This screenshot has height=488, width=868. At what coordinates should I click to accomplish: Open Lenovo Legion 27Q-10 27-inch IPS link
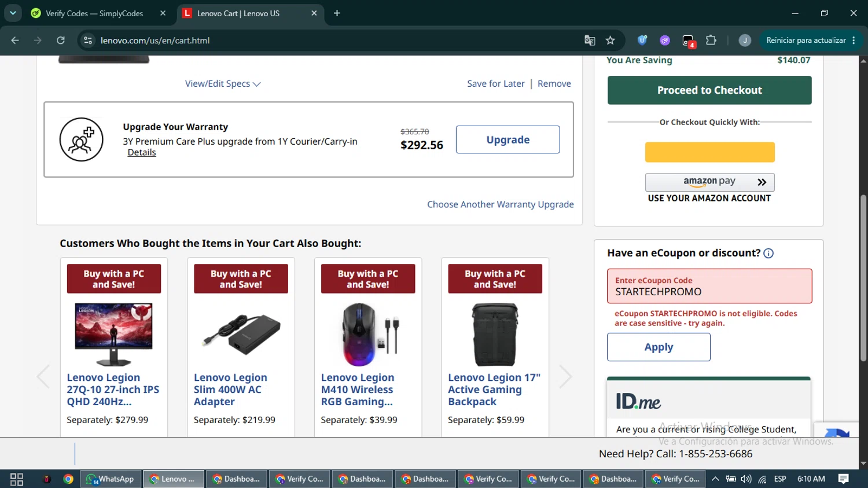(113, 390)
